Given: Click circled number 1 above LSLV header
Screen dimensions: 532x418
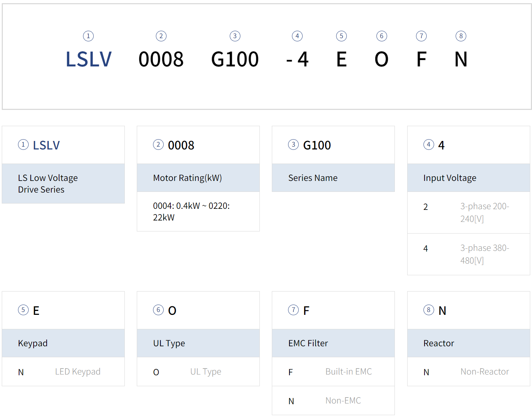Looking at the screenshot, I should pos(88,36).
